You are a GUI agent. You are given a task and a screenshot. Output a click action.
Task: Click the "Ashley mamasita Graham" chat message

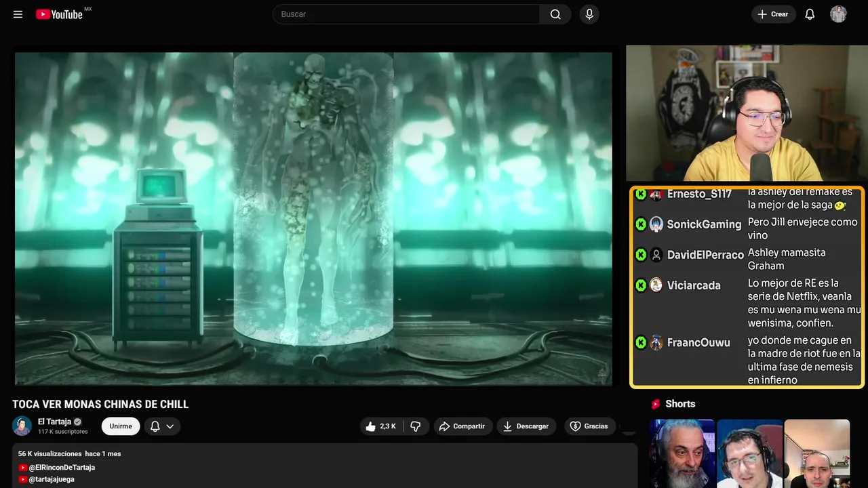pos(787,259)
